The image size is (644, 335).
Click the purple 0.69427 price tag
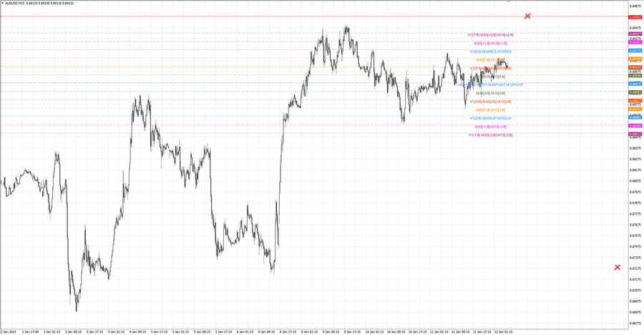click(x=635, y=34)
